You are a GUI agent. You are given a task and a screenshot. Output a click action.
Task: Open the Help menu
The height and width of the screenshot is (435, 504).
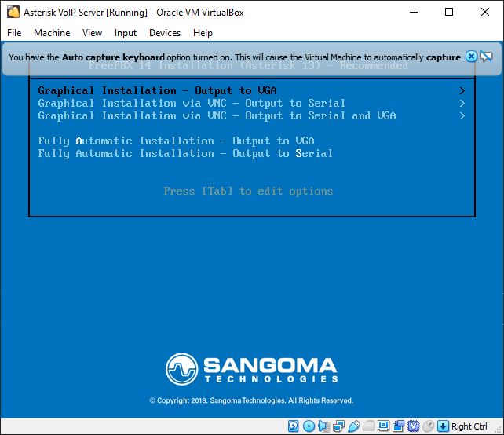coord(203,33)
